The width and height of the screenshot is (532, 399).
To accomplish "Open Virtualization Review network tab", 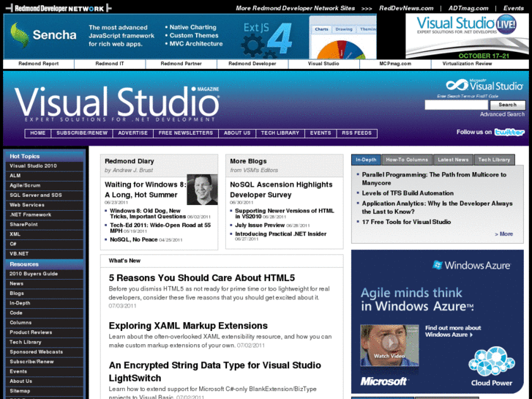I will click(x=467, y=64).
